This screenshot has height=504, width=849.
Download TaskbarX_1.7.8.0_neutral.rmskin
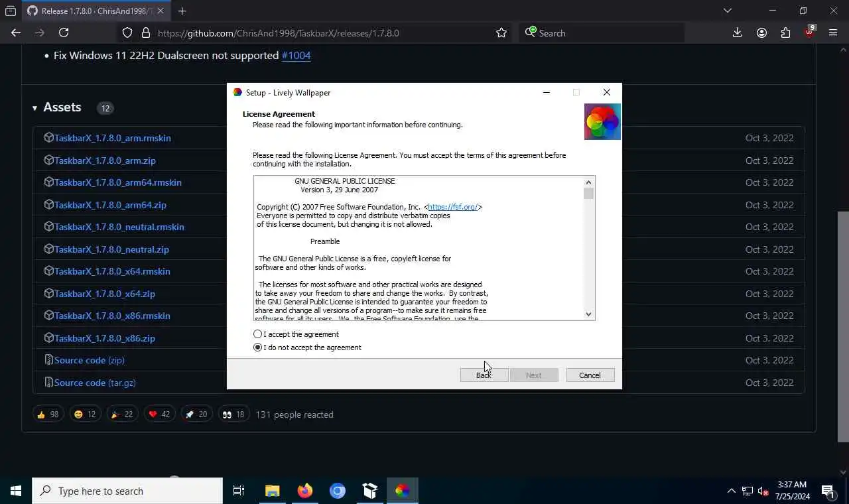pos(119,227)
